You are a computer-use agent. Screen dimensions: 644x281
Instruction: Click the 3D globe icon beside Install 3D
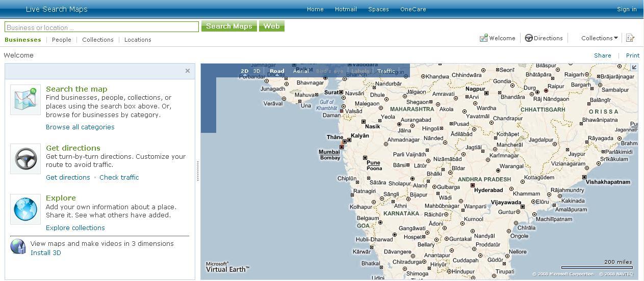18,247
